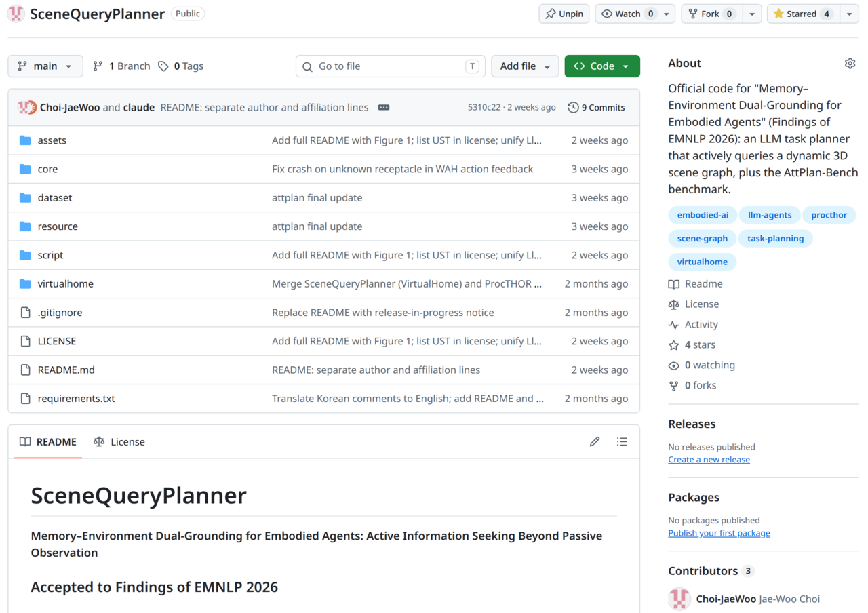Image resolution: width=868 pixels, height=613 pixels.
Task: Select the llm-agents topic tag
Action: pyautogui.click(x=770, y=215)
